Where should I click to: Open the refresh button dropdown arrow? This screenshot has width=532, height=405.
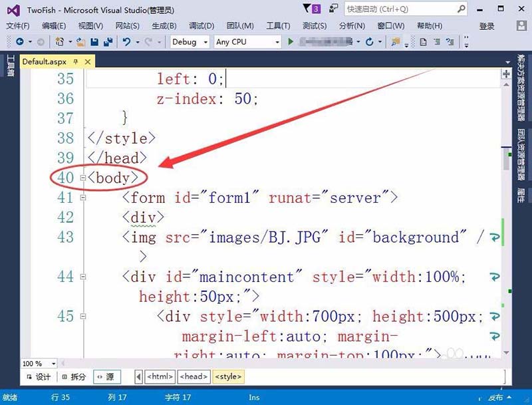click(380, 42)
